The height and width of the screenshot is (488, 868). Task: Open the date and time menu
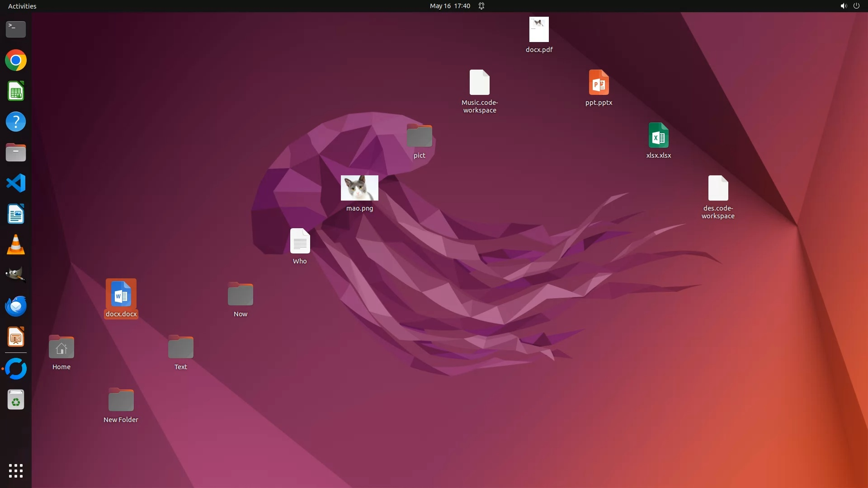point(450,6)
